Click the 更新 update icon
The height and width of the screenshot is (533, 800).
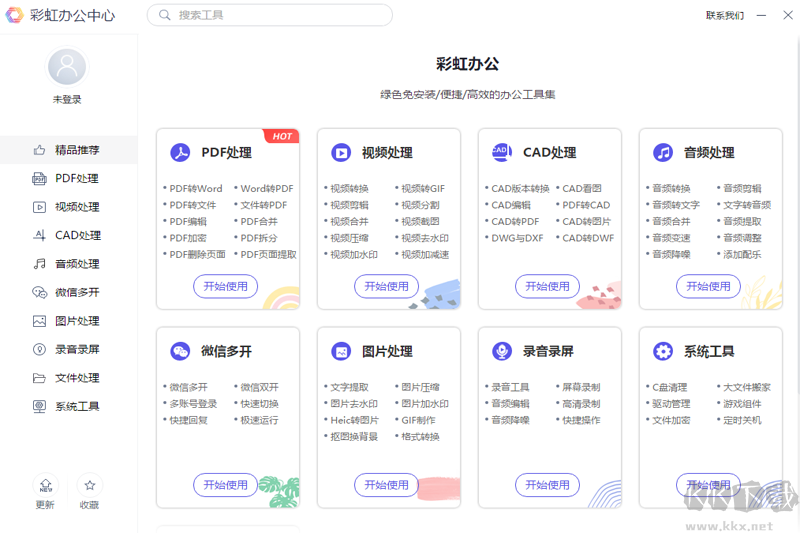coord(45,485)
